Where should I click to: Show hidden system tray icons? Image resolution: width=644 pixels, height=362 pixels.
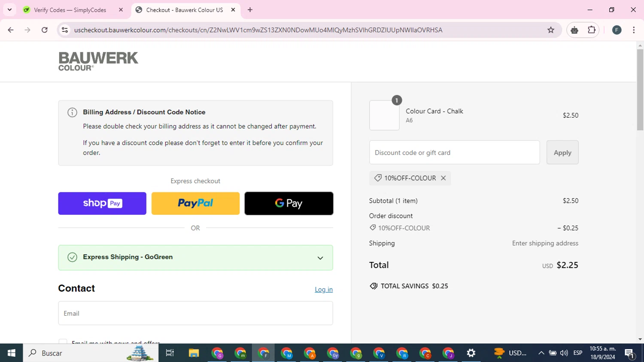(x=541, y=353)
